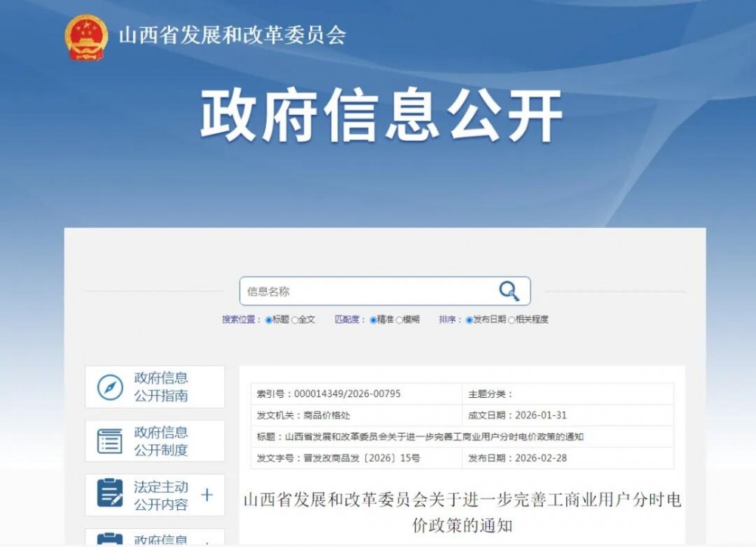Click the national emblem logo
This screenshot has height=547, width=756.
[86, 36]
